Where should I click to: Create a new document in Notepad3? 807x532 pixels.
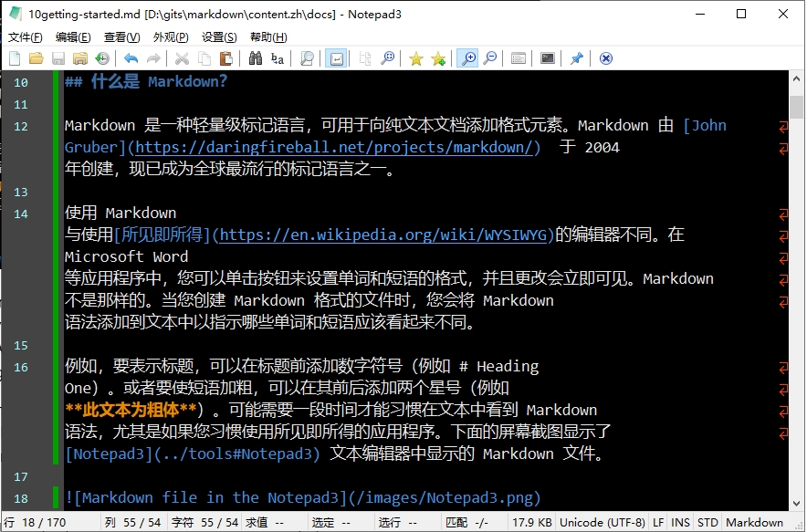point(15,57)
